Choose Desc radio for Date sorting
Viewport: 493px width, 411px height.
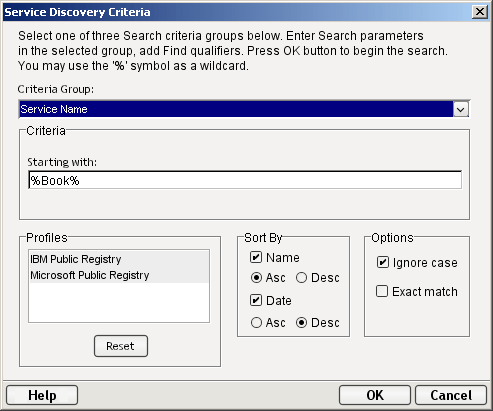[301, 323]
